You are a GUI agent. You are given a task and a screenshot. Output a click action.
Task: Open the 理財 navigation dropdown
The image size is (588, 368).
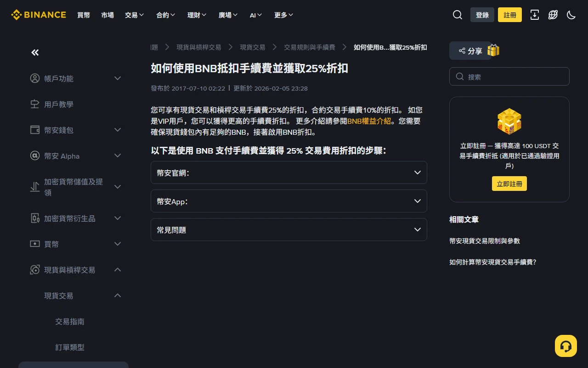coord(197,15)
